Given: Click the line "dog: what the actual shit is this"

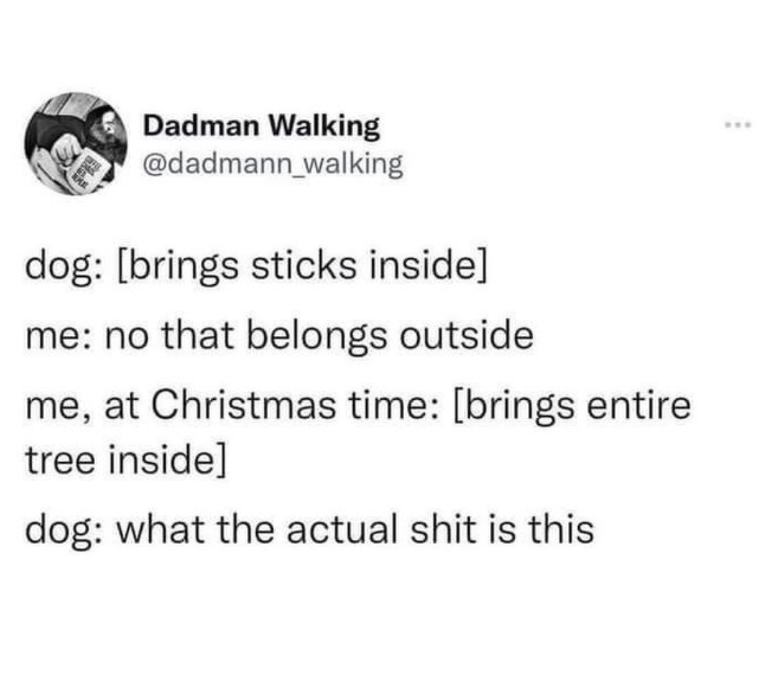Looking at the screenshot, I should click(x=309, y=529).
